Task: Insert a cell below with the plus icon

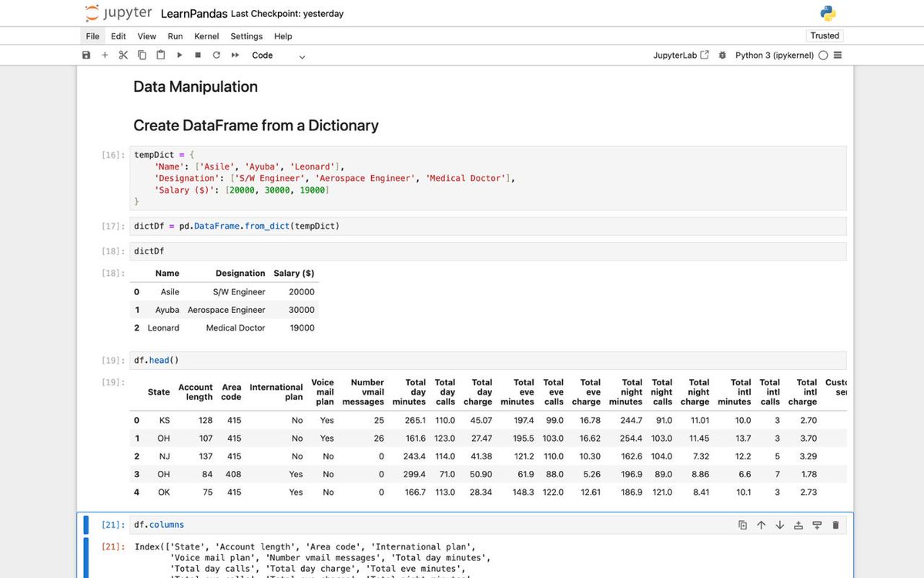Action: [x=105, y=55]
